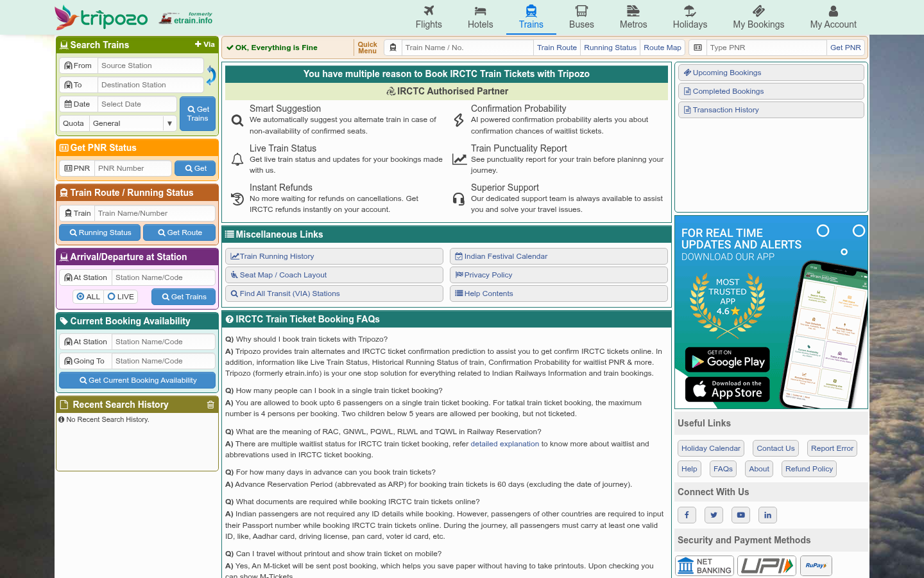Viewport: 924px width, 578px height.
Task: Open LinkedIn social link icon
Action: [767, 515]
